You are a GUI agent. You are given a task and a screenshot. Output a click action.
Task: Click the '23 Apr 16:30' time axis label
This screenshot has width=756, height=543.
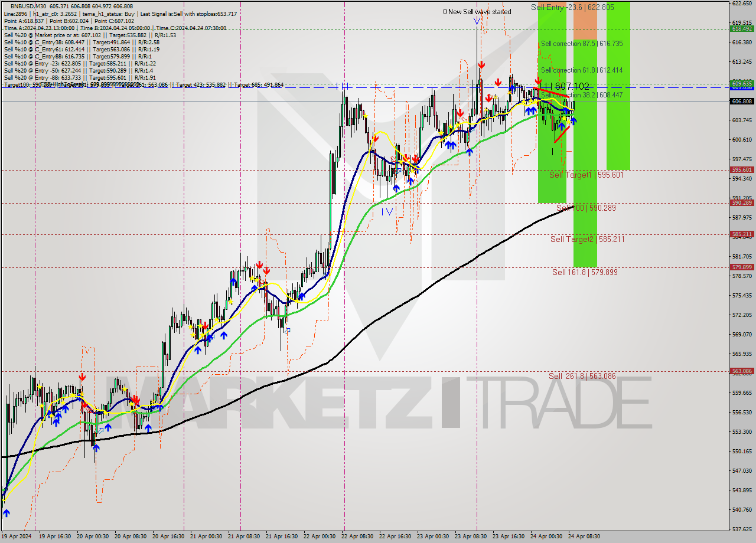point(508,537)
